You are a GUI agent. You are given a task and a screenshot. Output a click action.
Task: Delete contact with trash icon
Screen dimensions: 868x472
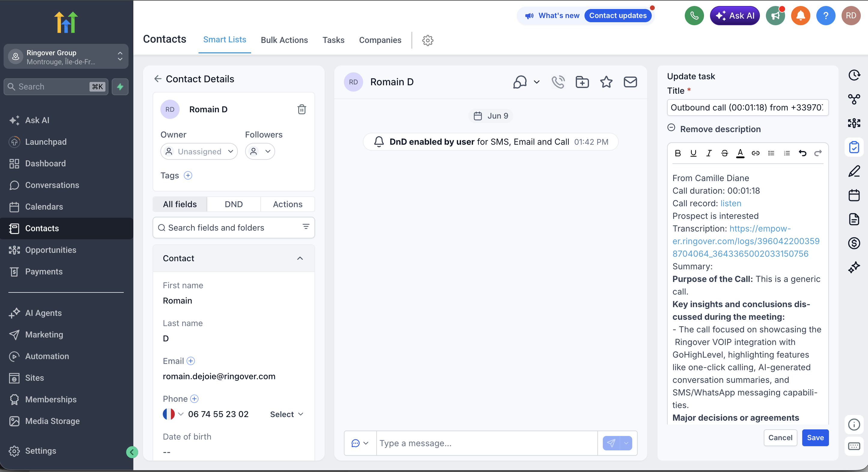click(x=302, y=109)
